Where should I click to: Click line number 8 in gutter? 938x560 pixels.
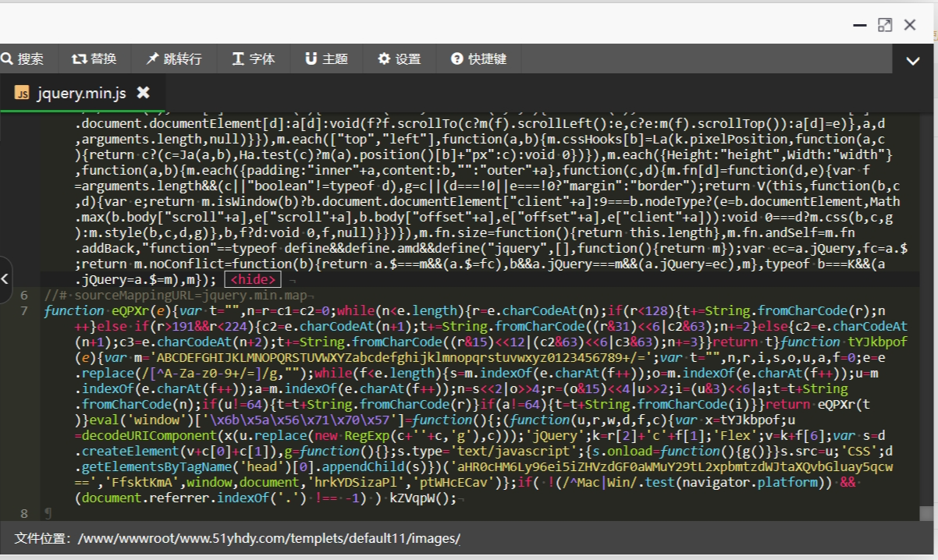24,512
